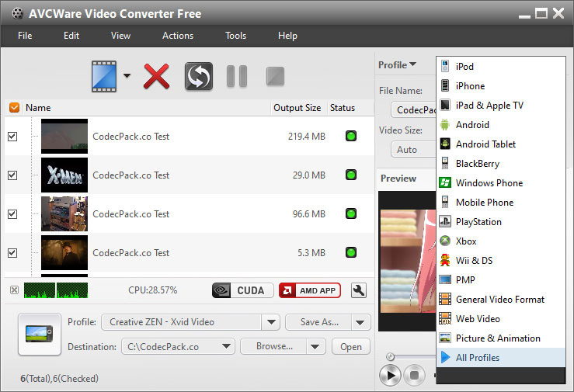574x392 pixels.
Task: Open the Actions menu
Action: [178, 36]
